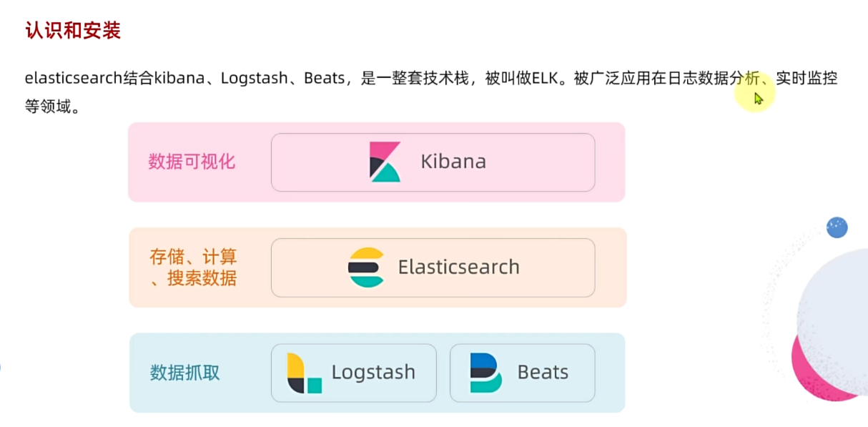Click the Beats logo icon
The image size is (868, 427).
click(x=485, y=373)
